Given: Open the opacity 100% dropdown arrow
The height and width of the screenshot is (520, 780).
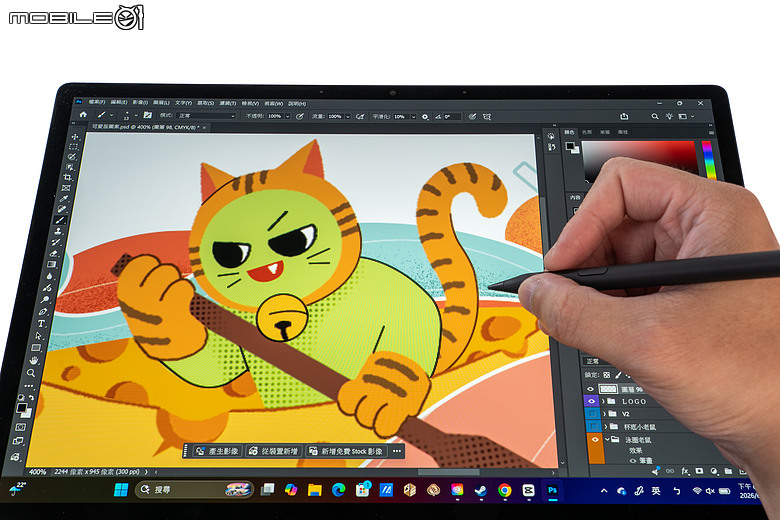Looking at the screenshot, I should 287,116.
